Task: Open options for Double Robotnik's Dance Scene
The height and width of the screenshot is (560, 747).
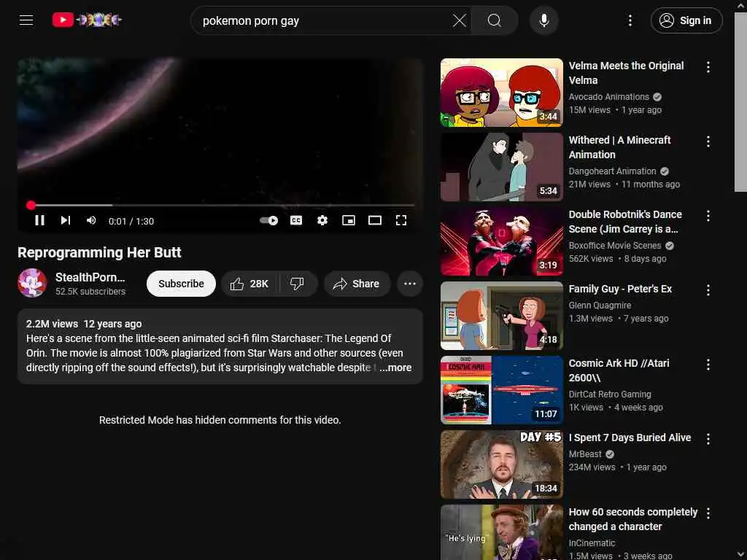Action: point(708,216)
